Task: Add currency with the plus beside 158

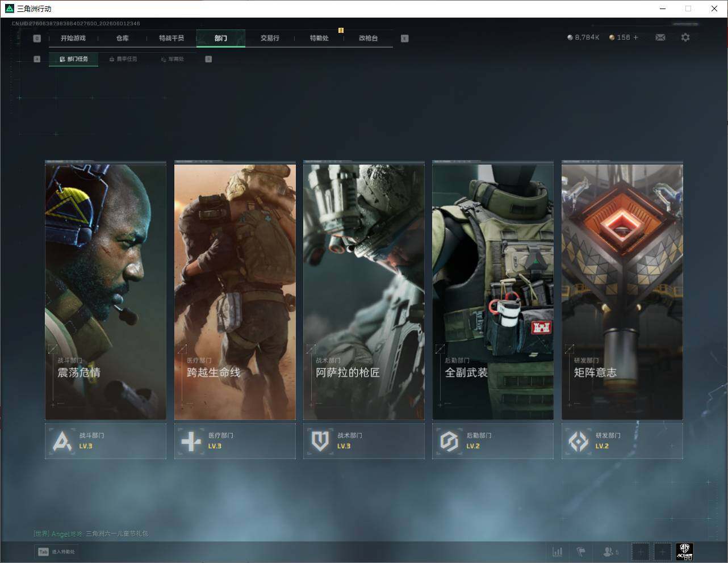Action: tap(636, 37)
